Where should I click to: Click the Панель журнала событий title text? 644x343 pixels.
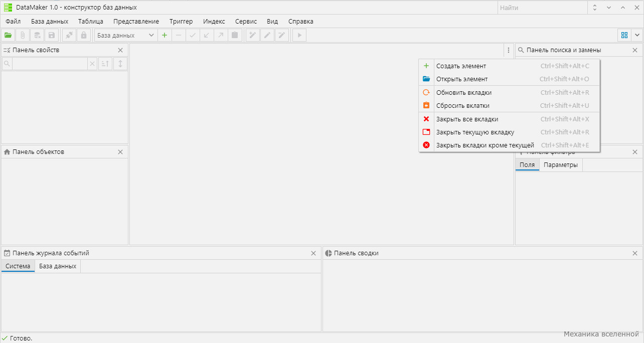[x=51, y=253]
